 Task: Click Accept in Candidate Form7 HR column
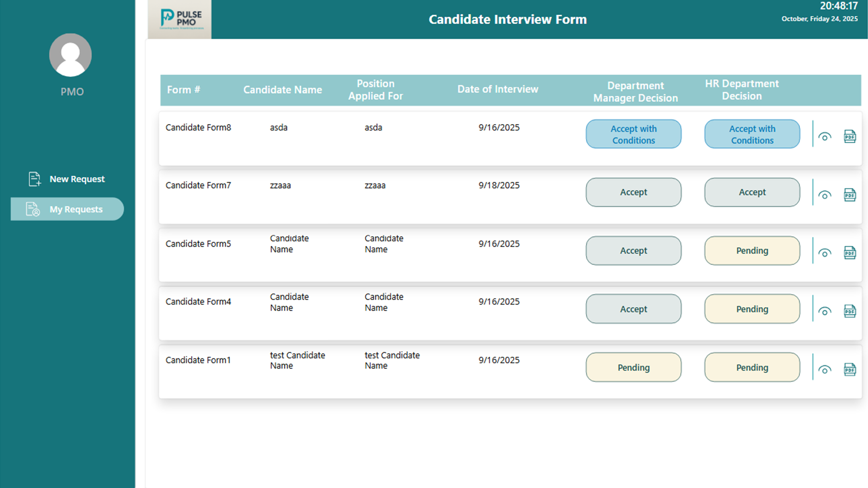pos(752,192)
